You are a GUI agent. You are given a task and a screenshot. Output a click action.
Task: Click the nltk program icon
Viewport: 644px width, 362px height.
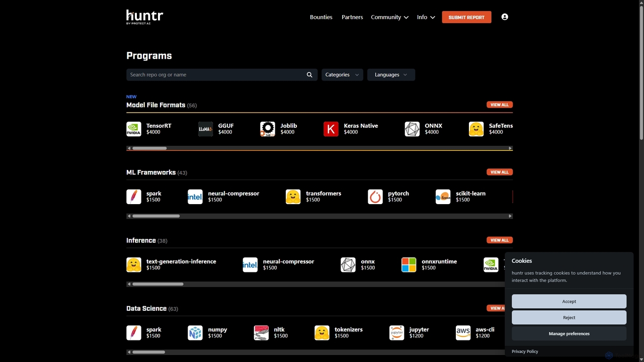click(261, 333)
